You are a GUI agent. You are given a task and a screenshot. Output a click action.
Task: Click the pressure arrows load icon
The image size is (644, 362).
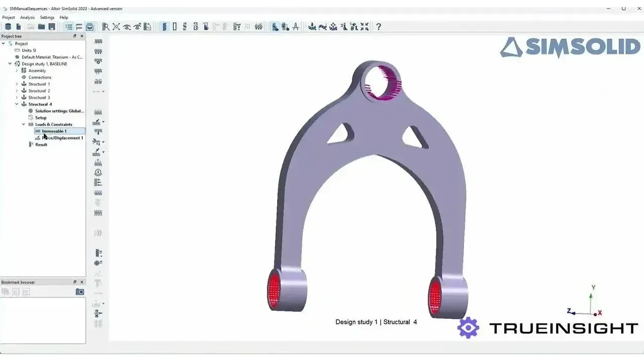pyautogui.click(x=98, y=112)
